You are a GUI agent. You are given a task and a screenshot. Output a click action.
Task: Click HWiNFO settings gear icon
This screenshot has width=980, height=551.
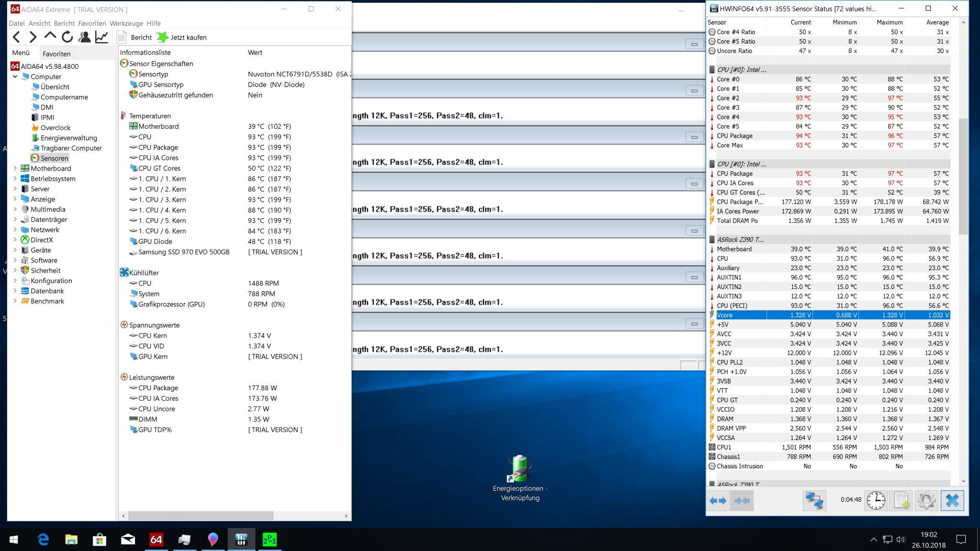(926, 500)
